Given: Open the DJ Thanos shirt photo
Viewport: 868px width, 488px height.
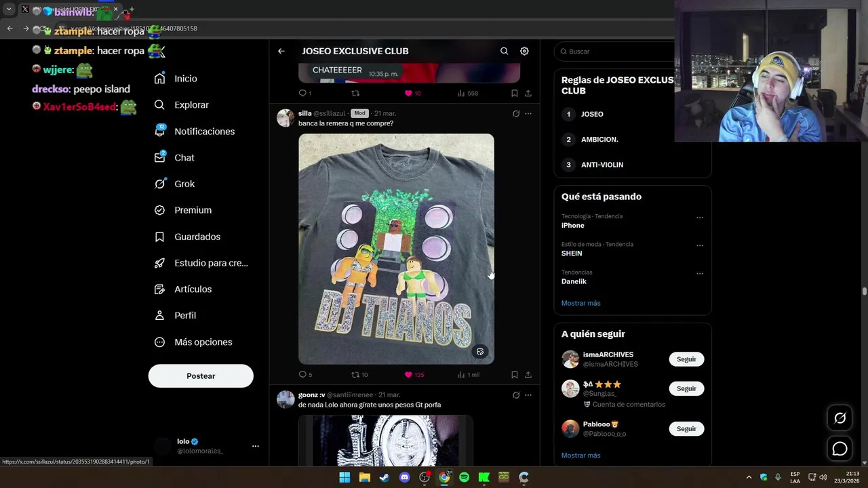Looking at the screenshot, I should point(396,249).
